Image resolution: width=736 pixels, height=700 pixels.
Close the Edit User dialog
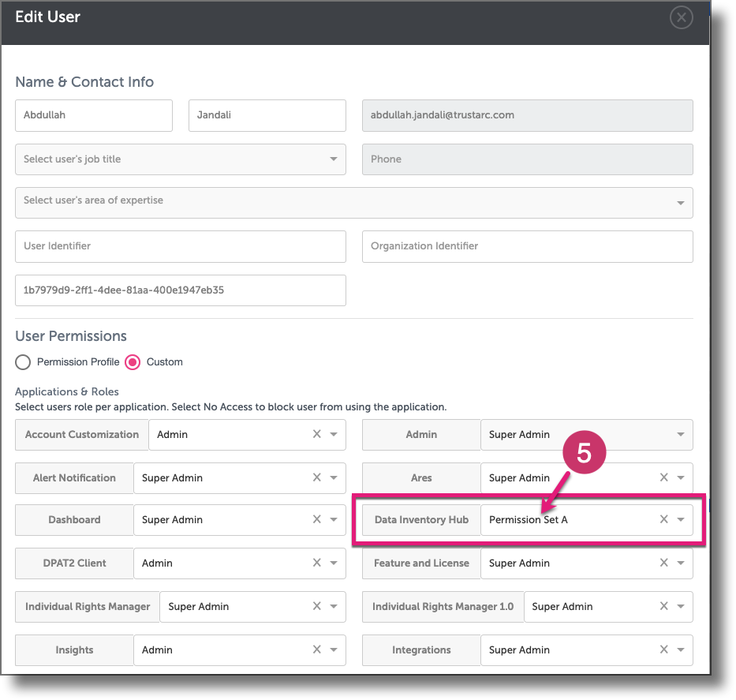[681, 17]
